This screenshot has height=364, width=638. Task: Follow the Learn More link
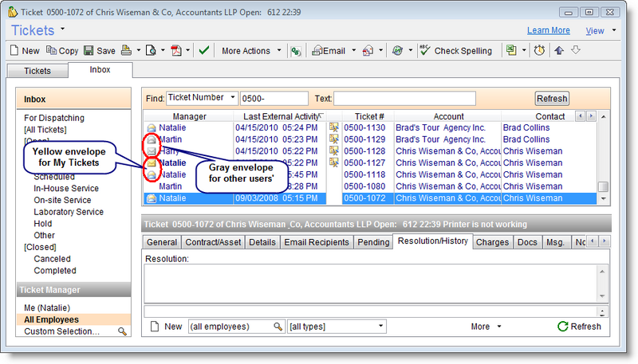[x=549, y=31]
